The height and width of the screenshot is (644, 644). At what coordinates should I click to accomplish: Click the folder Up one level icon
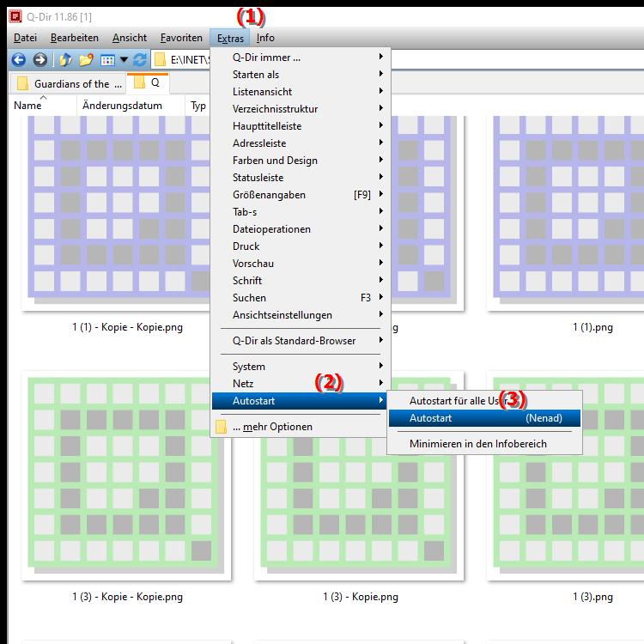coord(66,60)
